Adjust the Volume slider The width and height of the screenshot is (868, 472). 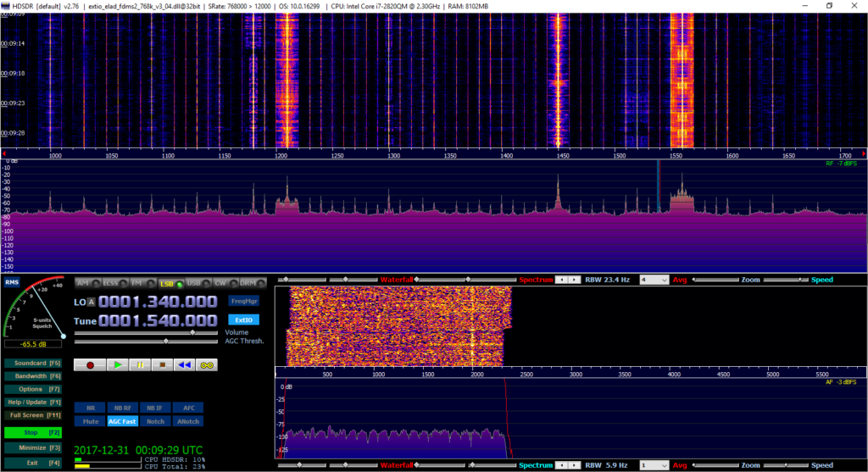tap(146, 332)
